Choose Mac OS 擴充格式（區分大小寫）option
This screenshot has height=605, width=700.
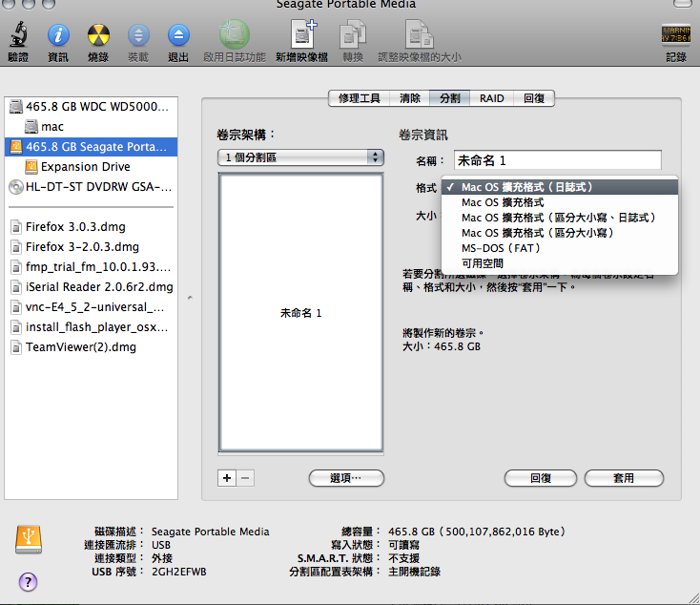(560, 233)
